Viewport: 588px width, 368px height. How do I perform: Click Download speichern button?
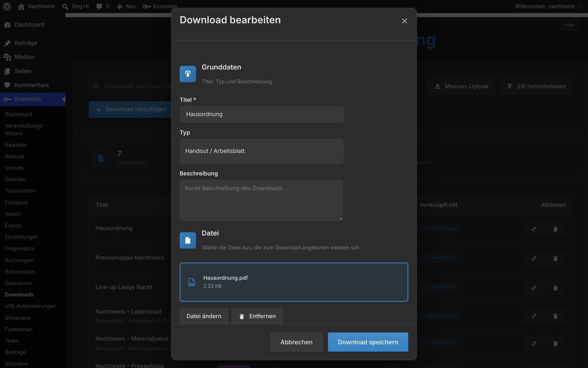pyautogui.click(x=368, y=342)
